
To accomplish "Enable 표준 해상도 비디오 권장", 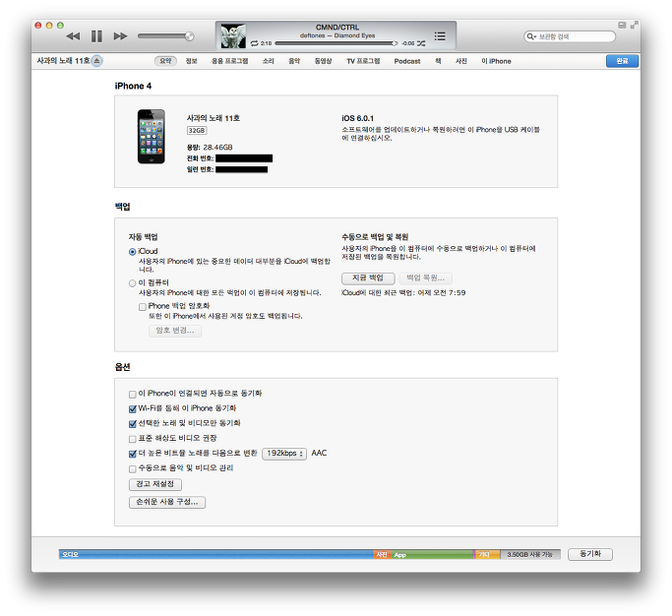I will [133, 439].
